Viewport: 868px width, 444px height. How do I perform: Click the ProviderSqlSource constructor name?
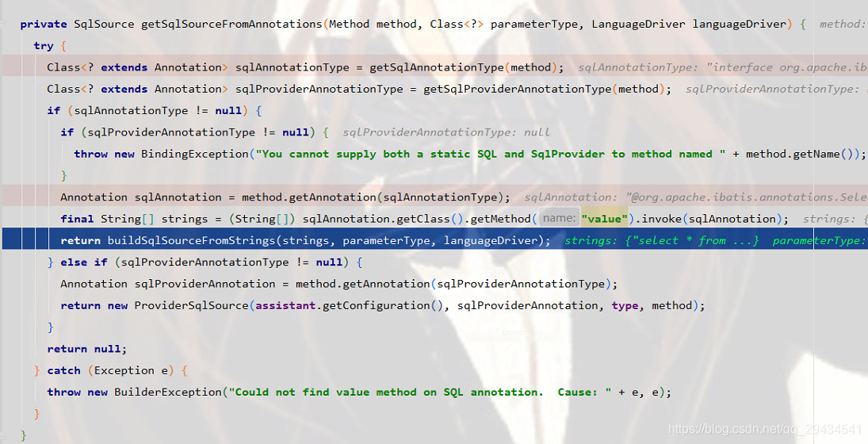click(192, 305)
